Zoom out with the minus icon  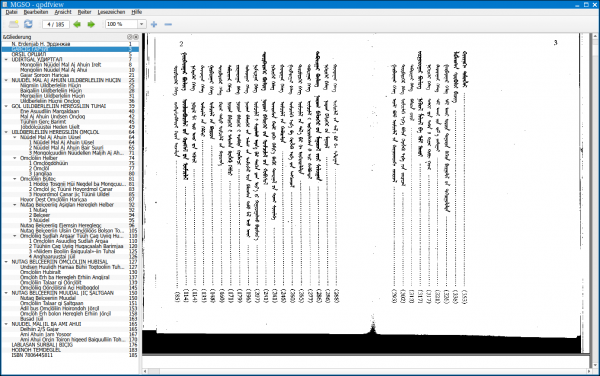click(x=168, y=24)
